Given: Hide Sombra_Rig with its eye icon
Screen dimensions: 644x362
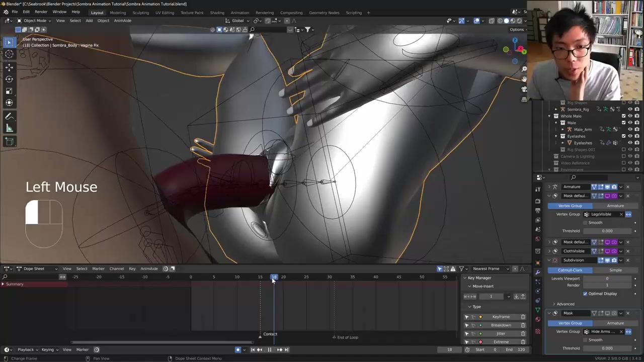Looking at the screenshot, I should pyautogui.click(x=630, y=109).
